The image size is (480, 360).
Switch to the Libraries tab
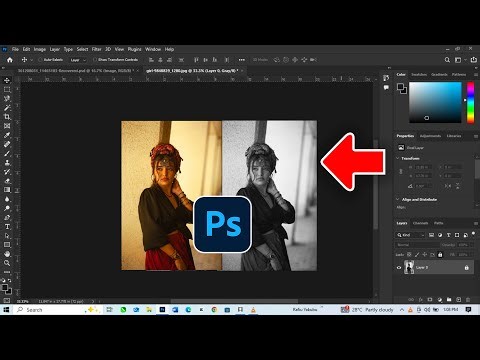(x=454, y=136)
